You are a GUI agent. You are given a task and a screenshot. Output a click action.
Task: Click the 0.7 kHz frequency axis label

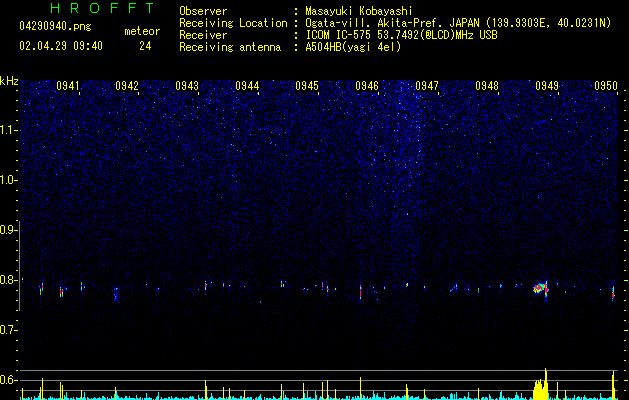[8, 330]
